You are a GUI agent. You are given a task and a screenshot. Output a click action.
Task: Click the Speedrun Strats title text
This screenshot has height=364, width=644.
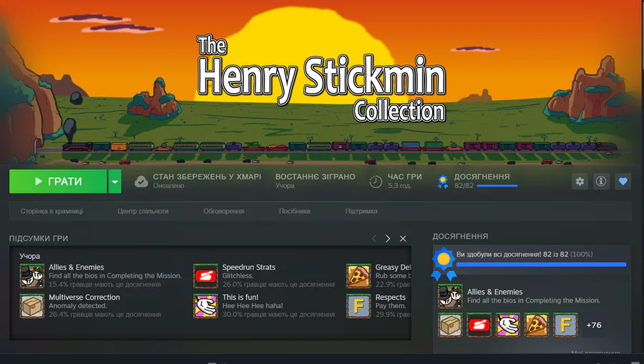(248, 267)
